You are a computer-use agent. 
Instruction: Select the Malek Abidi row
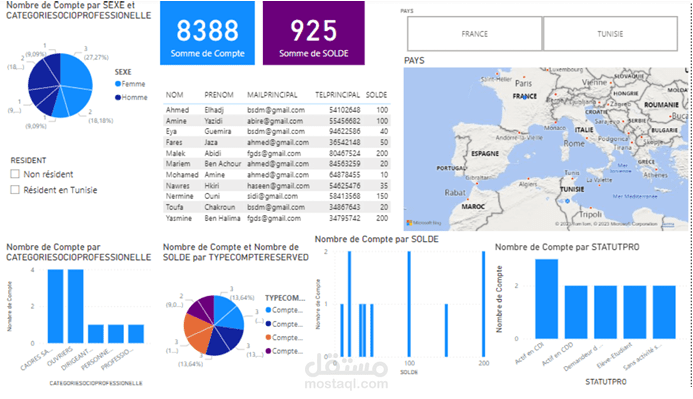(277, 153)
